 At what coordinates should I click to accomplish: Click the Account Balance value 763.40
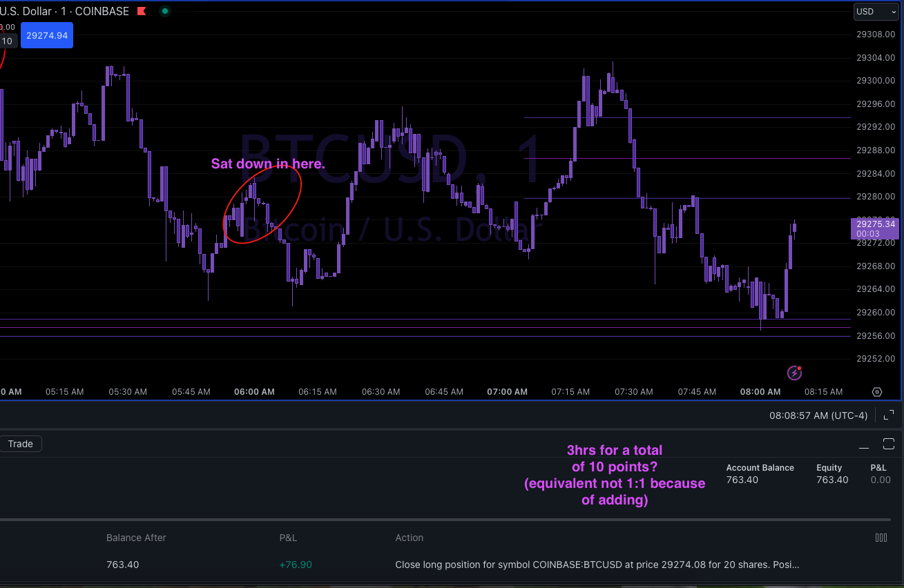tap(742, 480)
